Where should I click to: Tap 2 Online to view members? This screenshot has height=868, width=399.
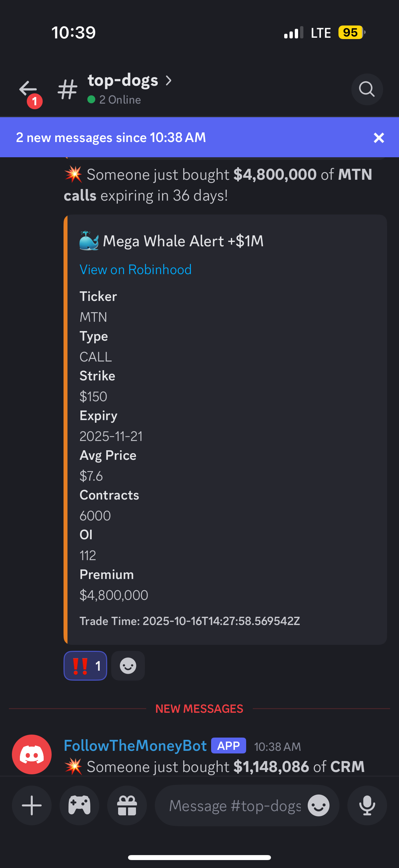(x=120, y=99)
